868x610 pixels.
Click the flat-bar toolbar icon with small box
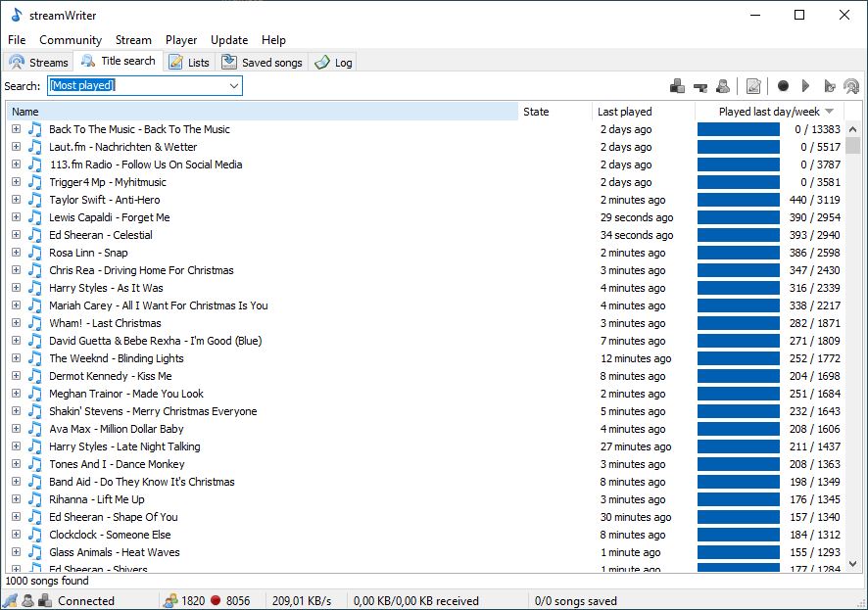click(x=700, y=87)
